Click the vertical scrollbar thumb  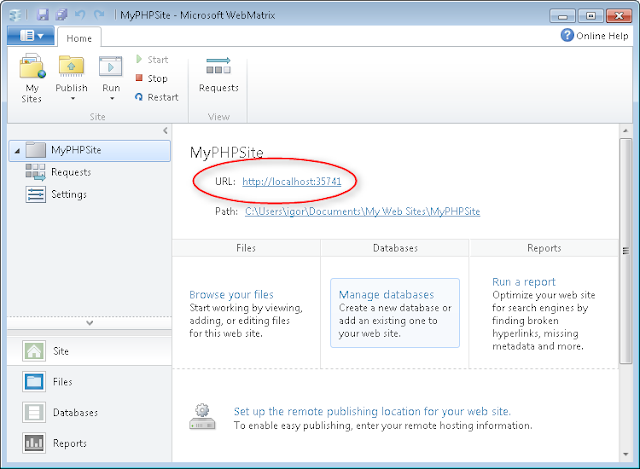click(625, 251)
